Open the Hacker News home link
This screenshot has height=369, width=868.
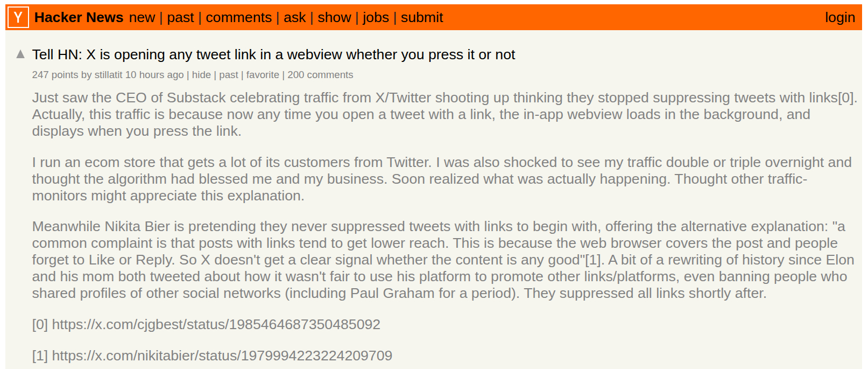point(79,18)
